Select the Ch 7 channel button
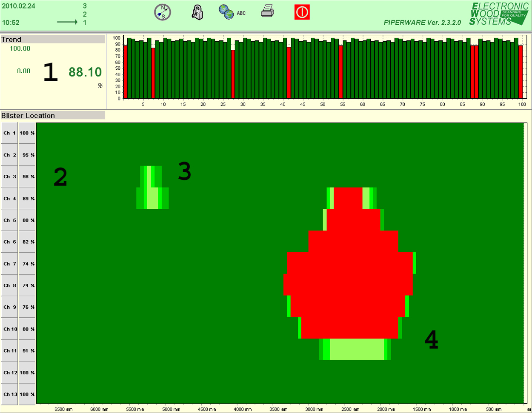This screenshot has width=532, height=413. coord(9,264)
